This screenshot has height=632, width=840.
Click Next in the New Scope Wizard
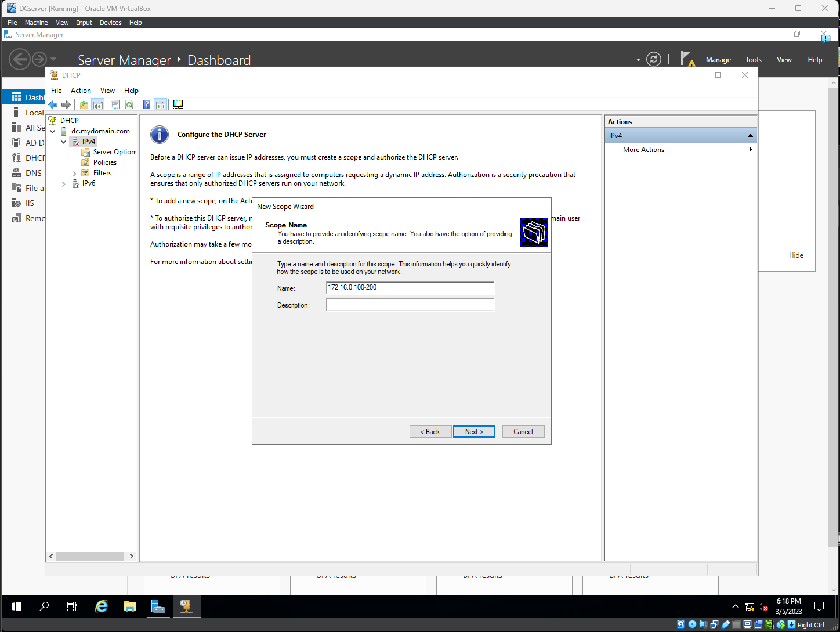point(474,431)
